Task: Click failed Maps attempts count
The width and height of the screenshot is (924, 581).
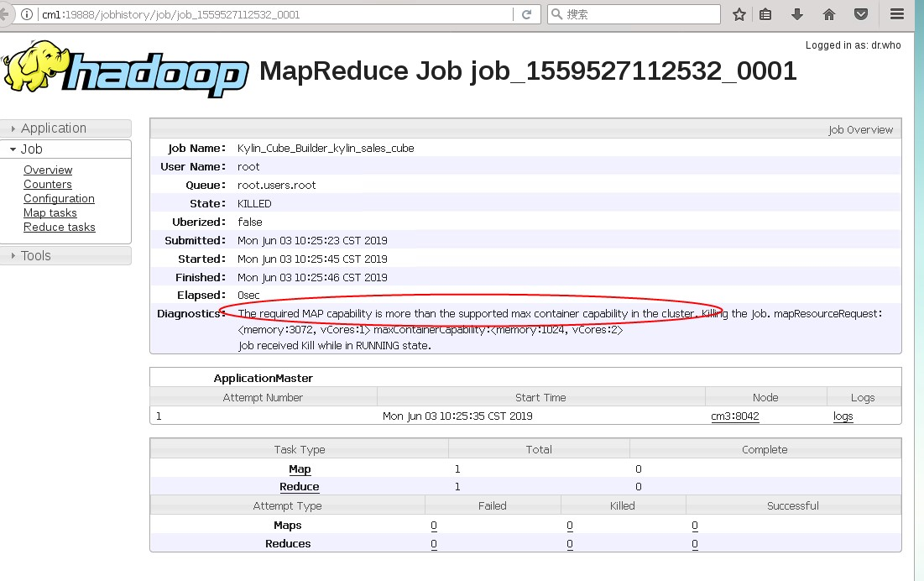Action: (434, 526)
